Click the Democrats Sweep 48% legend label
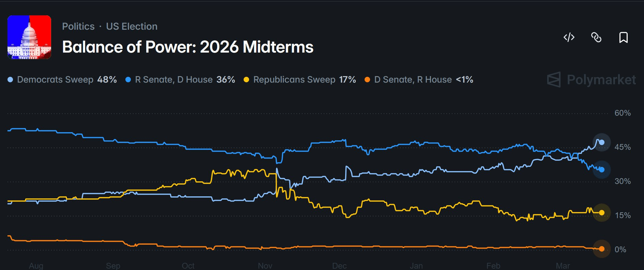644x270 pixels. pos(67,80)
